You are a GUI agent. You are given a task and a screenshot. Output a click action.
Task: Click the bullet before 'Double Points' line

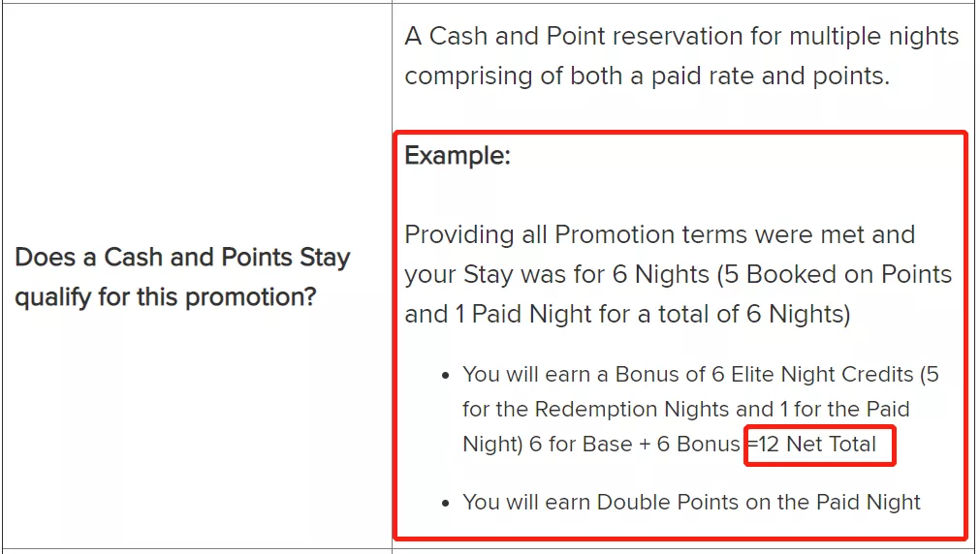(x=446, y=504)
